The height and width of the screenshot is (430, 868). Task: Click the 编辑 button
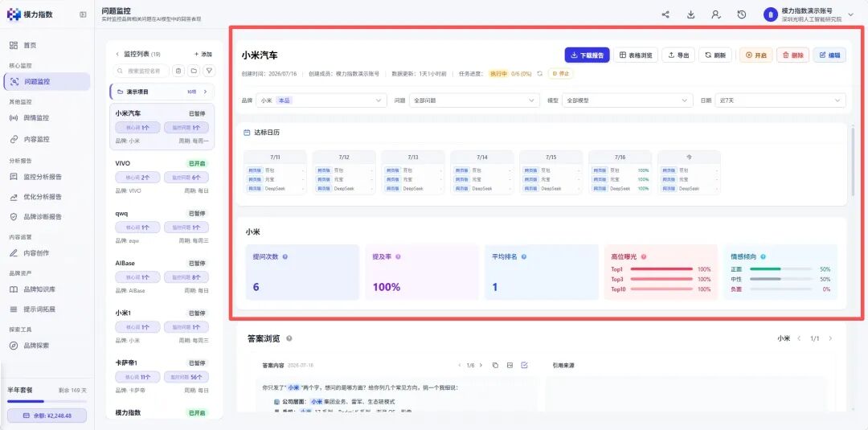coord(829,55)
